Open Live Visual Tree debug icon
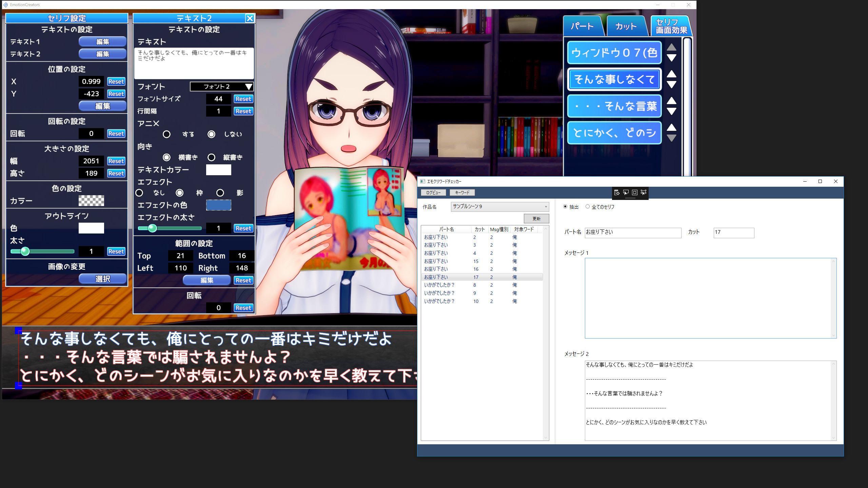This screenshot has height=488, width=868. (617, 192)
